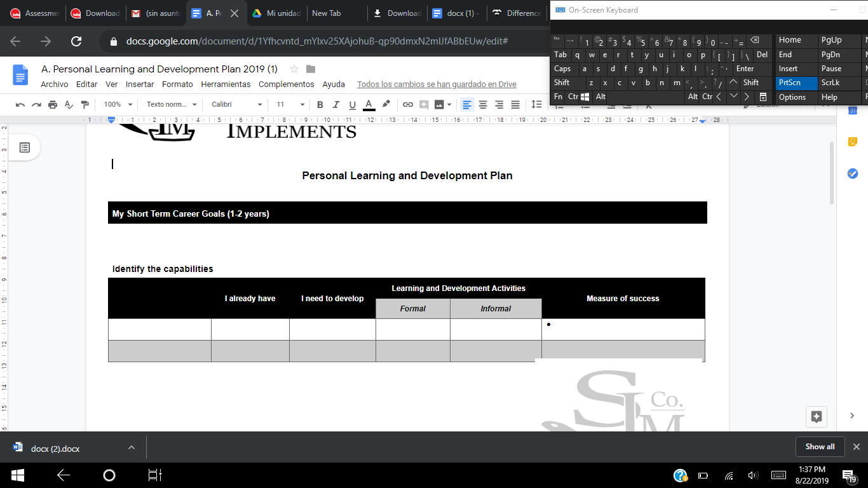The height and width of the screenshot is (488, 868).
Task: Move document using folder icon
Action: (x=311, y=69)
